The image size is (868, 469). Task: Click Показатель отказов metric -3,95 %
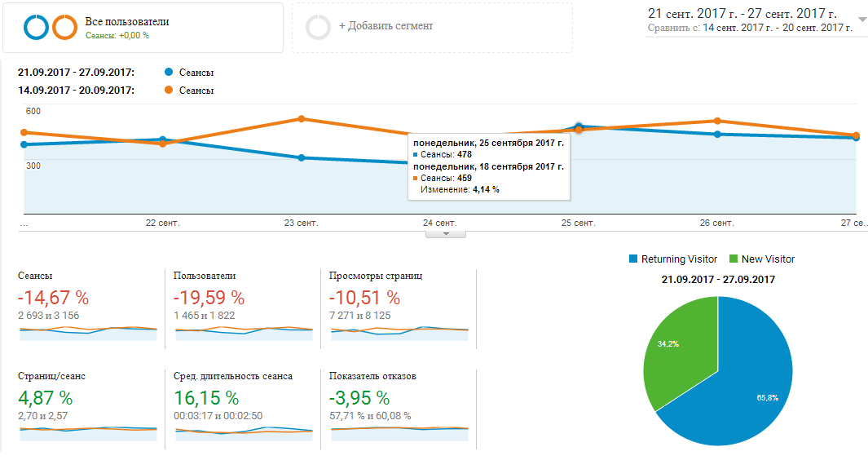coord(359,398)
